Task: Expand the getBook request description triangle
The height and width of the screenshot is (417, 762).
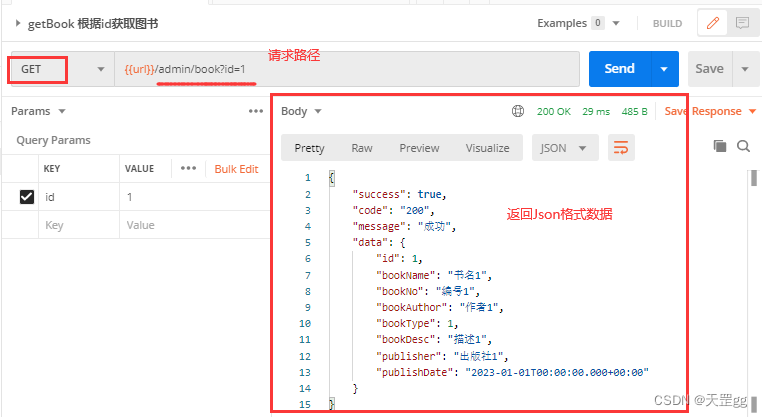Action: click(x=17, y=23)
